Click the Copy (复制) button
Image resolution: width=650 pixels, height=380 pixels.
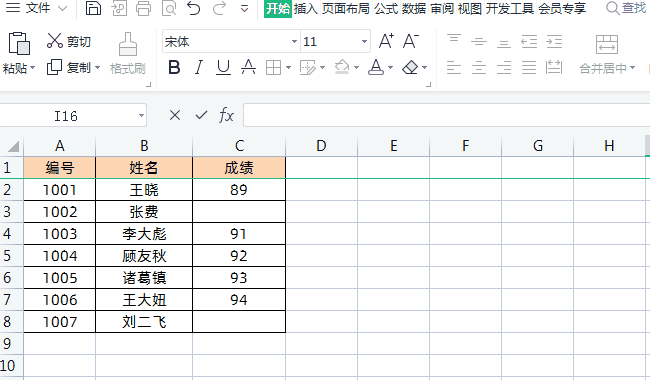pos(68,67)
